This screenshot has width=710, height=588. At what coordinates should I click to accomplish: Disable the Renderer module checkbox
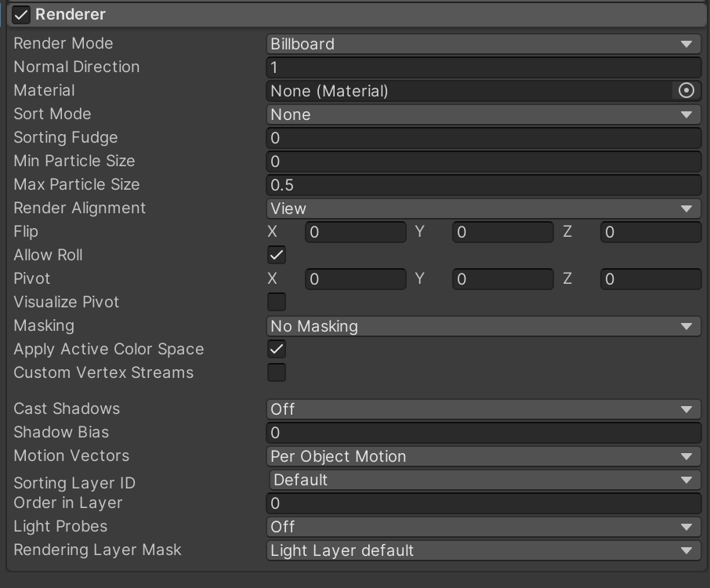pos(21,15)
